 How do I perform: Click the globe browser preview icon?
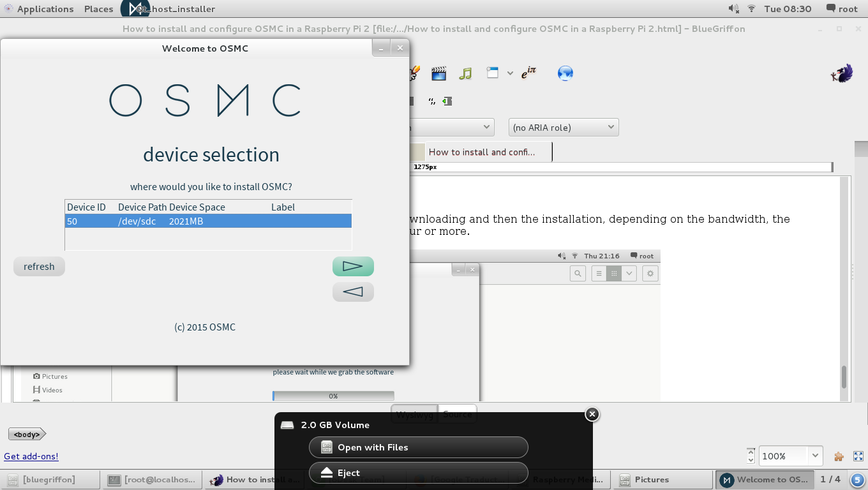pyautogui.click(x=565, y=73)
